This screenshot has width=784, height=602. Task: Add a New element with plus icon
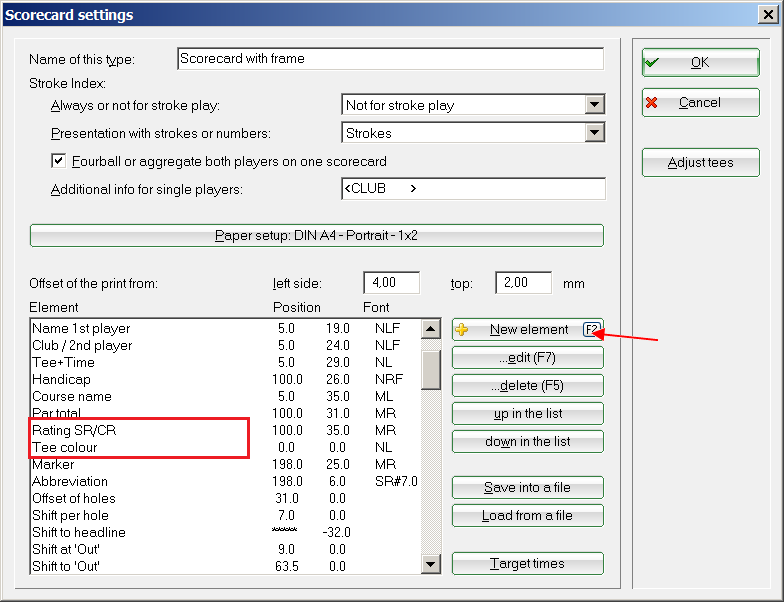pos(527,330)
